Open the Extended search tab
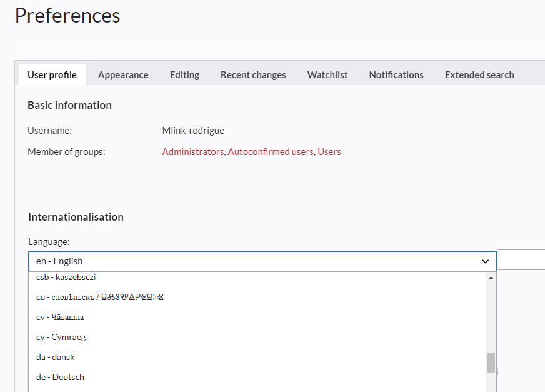 coord(479,75)
